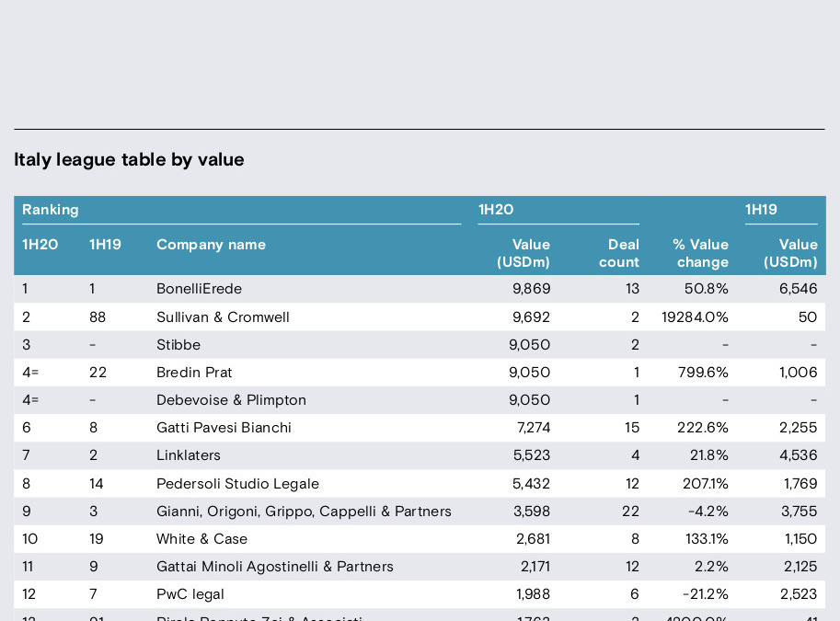Screen dimensions: 840x621
Task: Click the 1,988 value for PwC legal
Action: pyautogui.click(x=533, y=594)
